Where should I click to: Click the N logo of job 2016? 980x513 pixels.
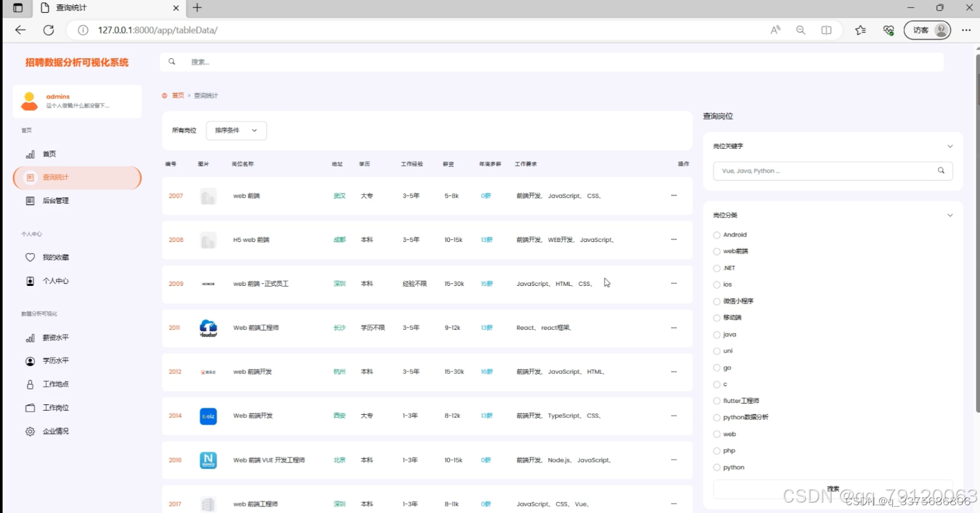click(x=208, y=460)
